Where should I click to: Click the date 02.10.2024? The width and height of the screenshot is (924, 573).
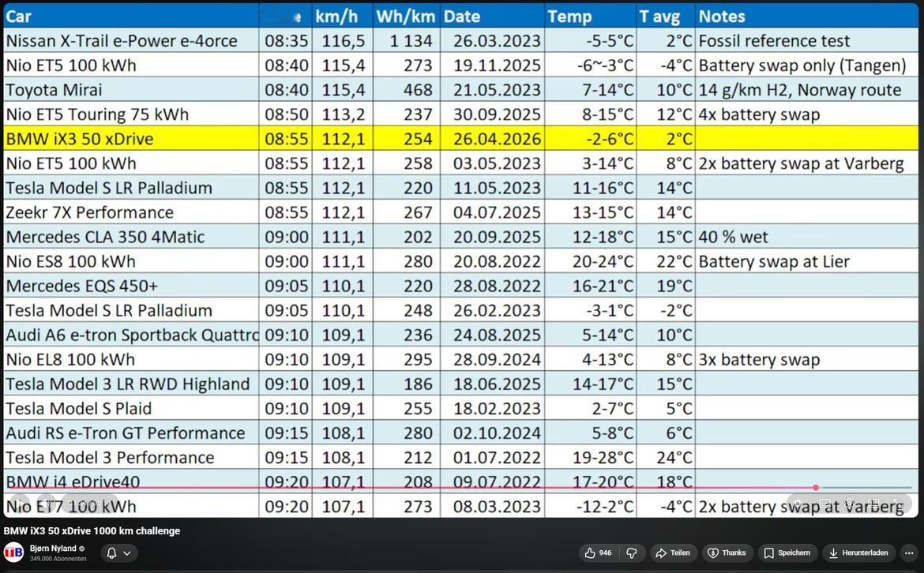pos(497,433)
